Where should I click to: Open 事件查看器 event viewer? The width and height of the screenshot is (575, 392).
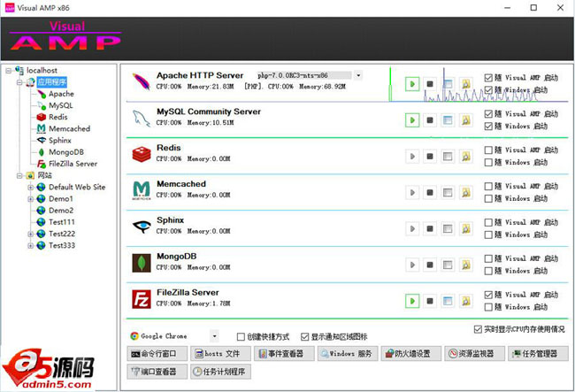coord(284,353)
